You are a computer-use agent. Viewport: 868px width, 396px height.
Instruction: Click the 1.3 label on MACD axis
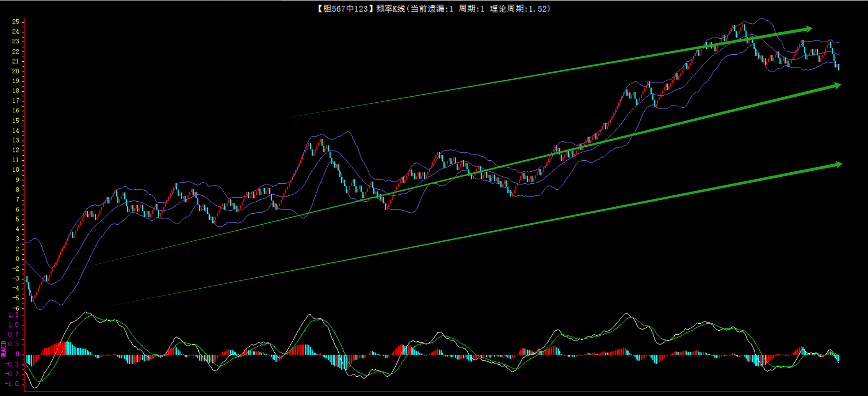[14, 315]
